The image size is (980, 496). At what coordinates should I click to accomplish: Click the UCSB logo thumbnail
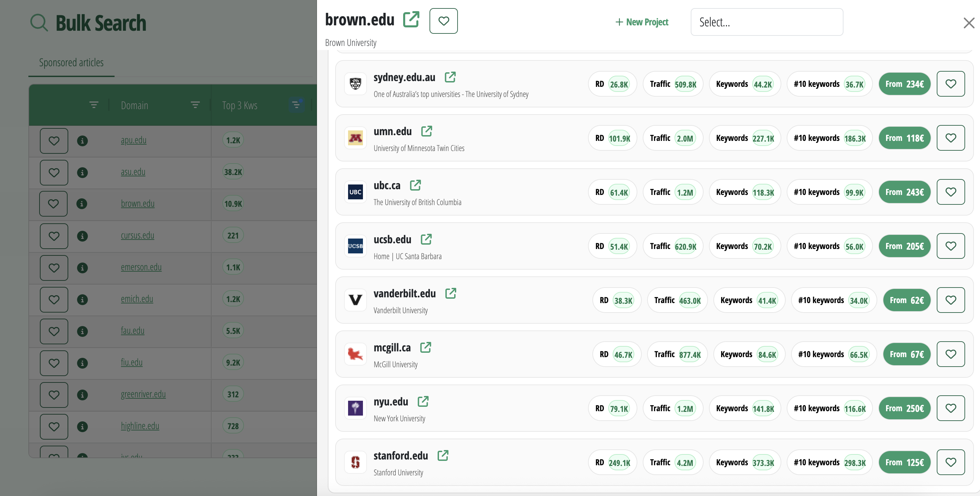coord(356,246)
